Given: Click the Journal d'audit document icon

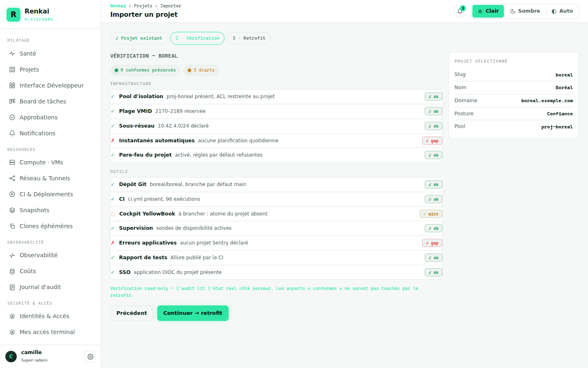Looking at the screenshot, I should click(x=12, y=287).
